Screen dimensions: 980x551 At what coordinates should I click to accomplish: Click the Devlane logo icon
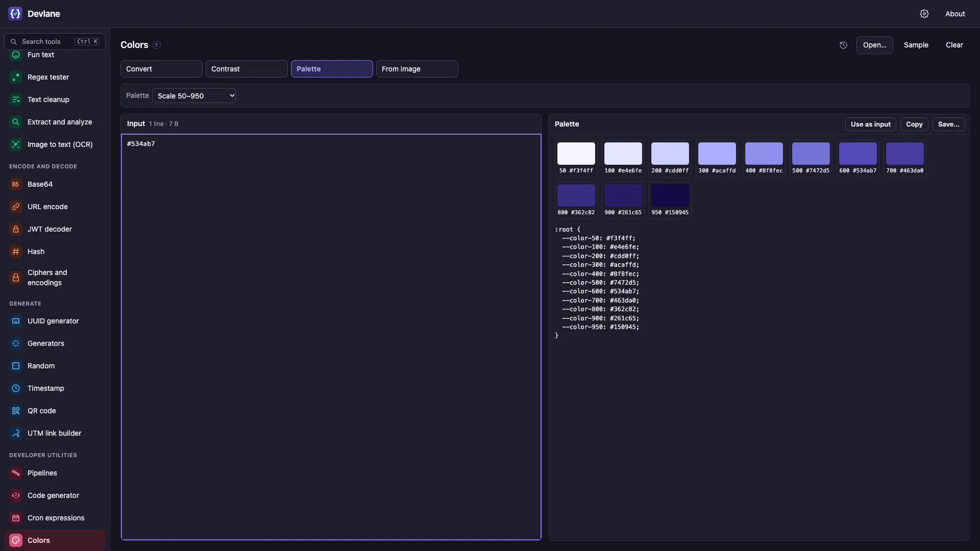pyautogui.click(x=15, y=14)
